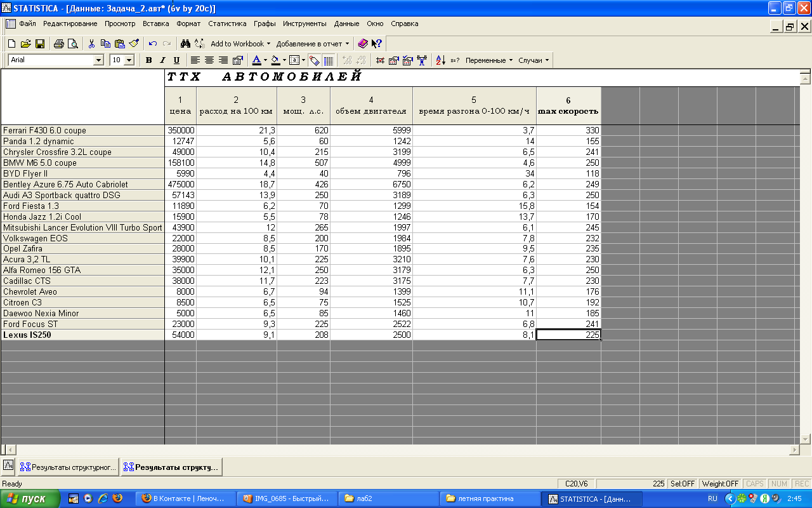
Task: Copy the selection using the Copy icon
Action: pos(105,44)
